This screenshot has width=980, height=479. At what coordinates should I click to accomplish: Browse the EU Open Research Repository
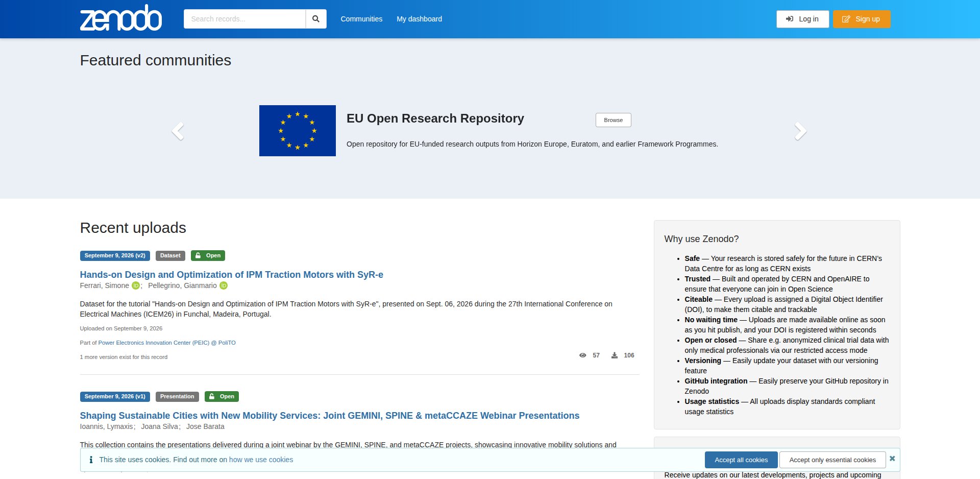pyautogui.click(x=614, y=120)
